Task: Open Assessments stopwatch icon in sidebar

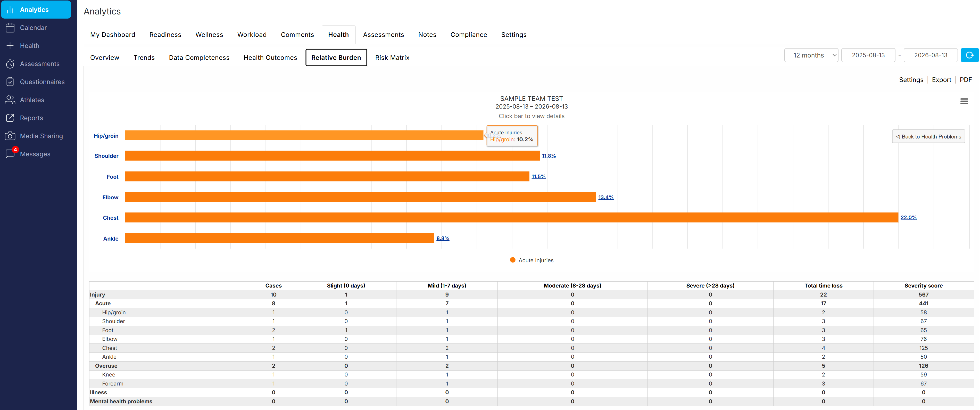Action: point(10,64)
